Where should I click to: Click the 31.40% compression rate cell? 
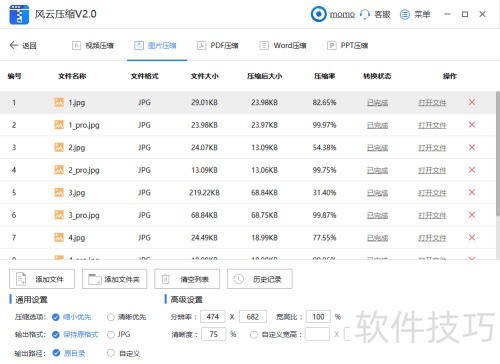(324, 193)
